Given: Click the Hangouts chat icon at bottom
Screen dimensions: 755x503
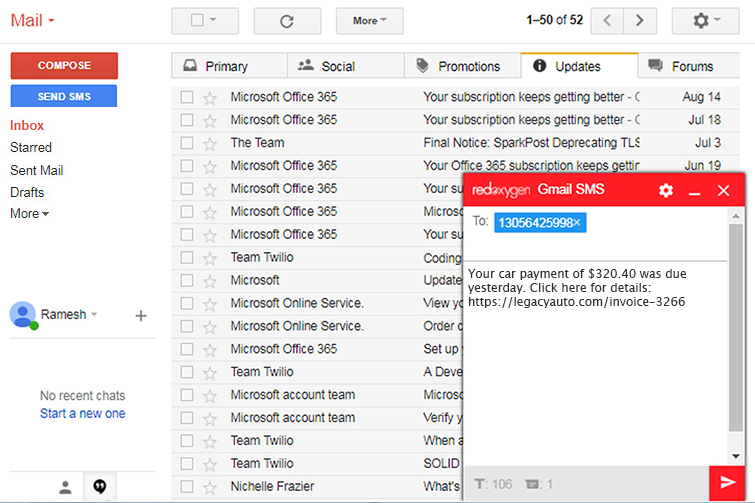Looking at the screenshot, I should tap(100, 486).
